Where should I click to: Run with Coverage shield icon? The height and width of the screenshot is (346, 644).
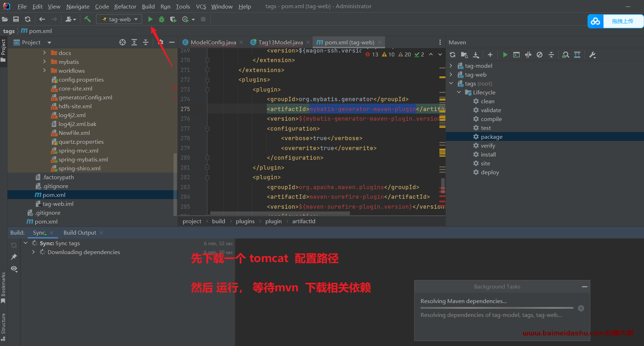(x=173, y=19)
